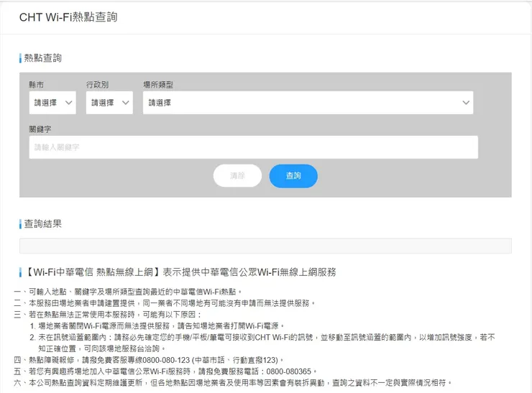The width and height of the screenshot is (532, 393).
Task: Click the blue 查詢 button
Action: [293, 175]
